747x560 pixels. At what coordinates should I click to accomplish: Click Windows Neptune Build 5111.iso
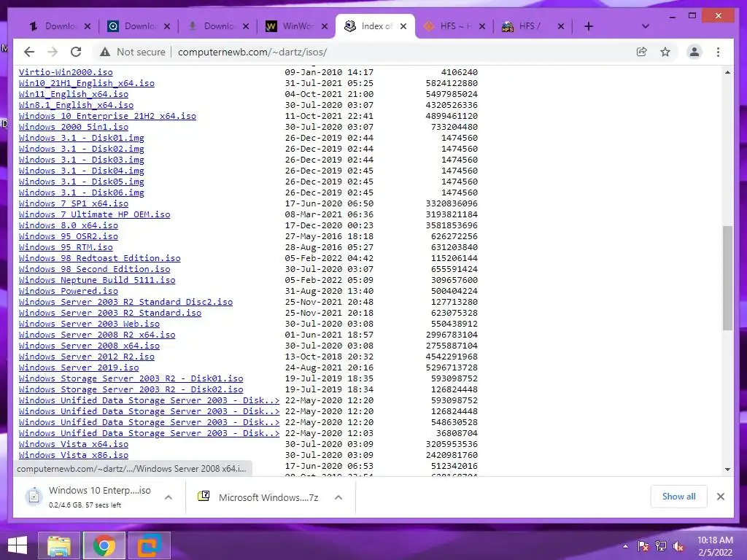point(97,281)
